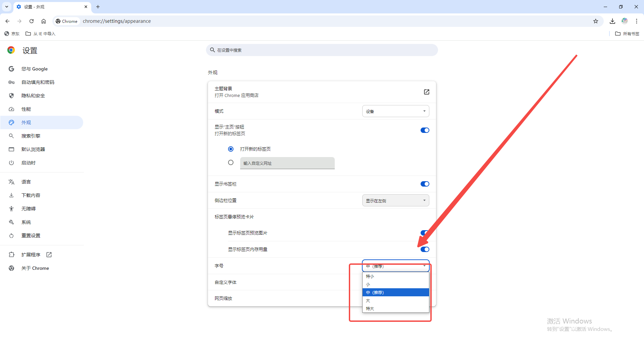Open the home page icon in the toolbar

[x=44, y=21]
